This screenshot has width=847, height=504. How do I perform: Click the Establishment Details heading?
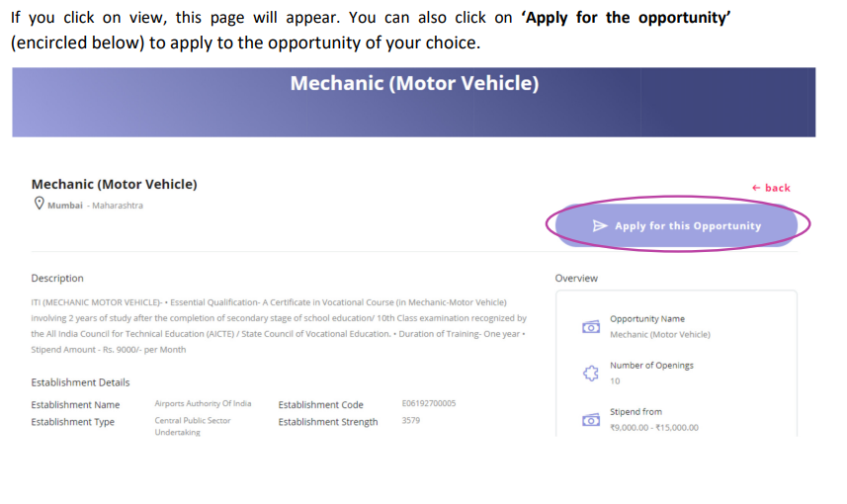[80, 382]
